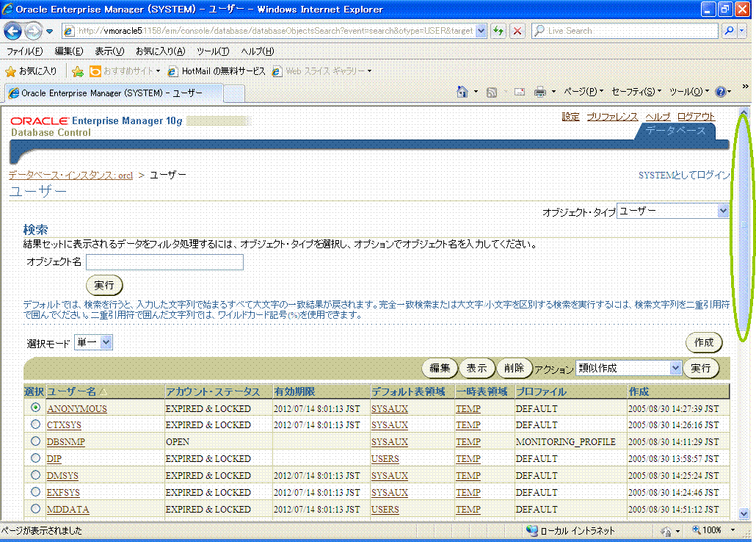
Task: Select the EXFSYS user radio button
Action: 35,492
